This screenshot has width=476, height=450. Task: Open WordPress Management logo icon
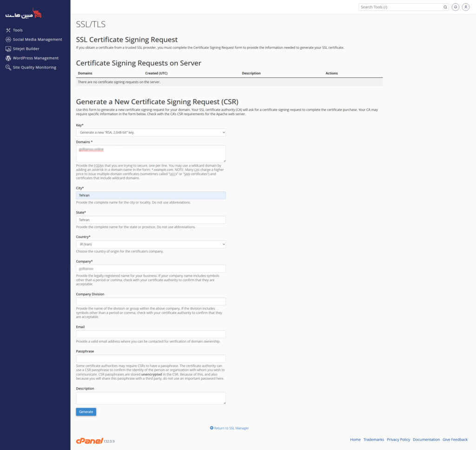(8, 58)
